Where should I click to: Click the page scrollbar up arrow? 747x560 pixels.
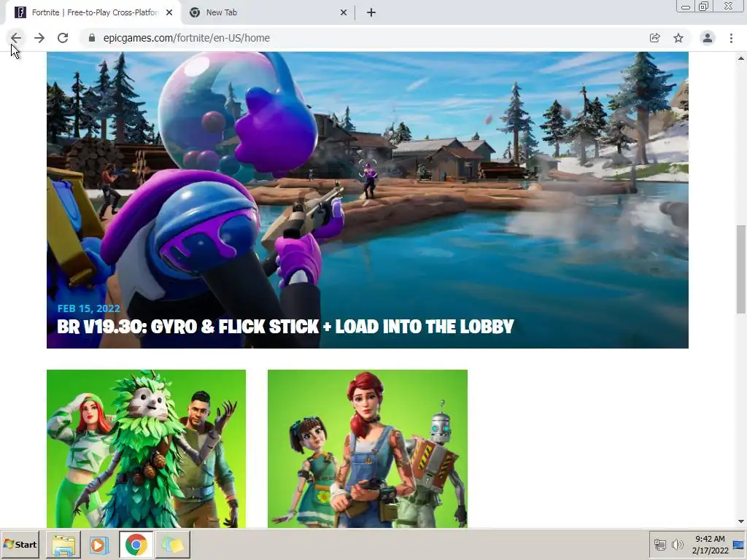point(741,58)
